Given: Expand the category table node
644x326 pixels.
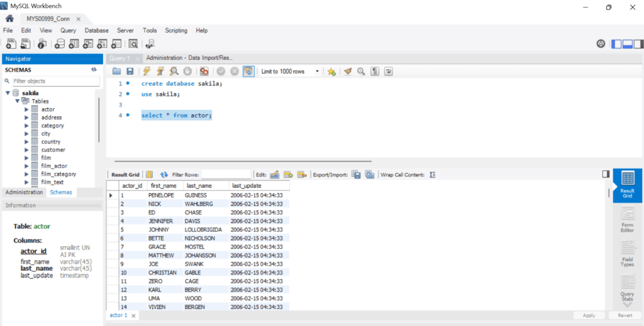Looking at the screenshot, I should pyautogui.click(x=26, y=125).
